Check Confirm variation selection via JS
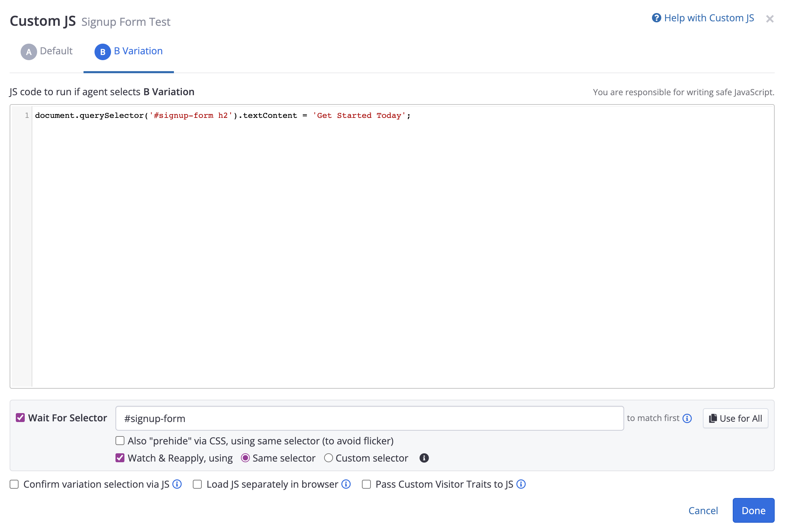The image size is (785, 532). point(14,484)
